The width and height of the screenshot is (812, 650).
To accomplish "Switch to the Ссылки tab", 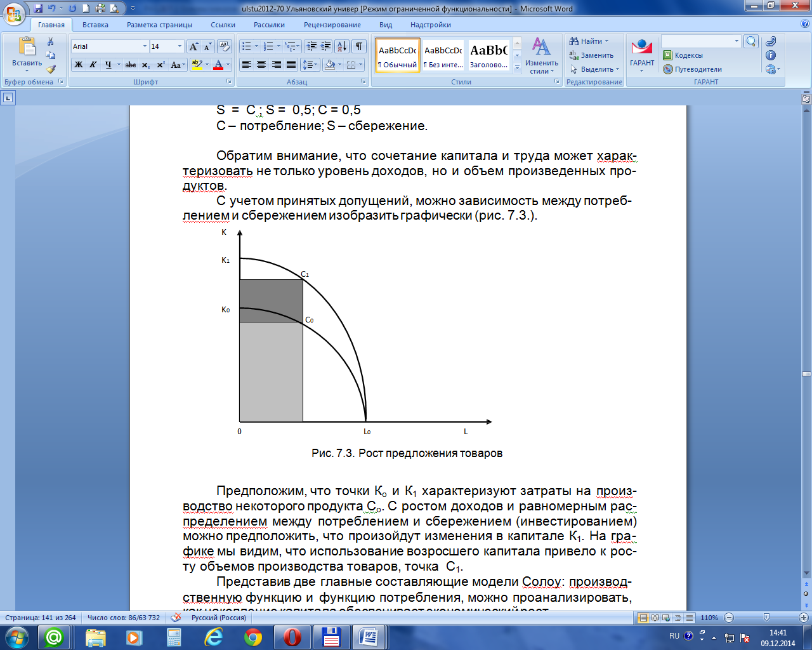I will tap(223, 25).
